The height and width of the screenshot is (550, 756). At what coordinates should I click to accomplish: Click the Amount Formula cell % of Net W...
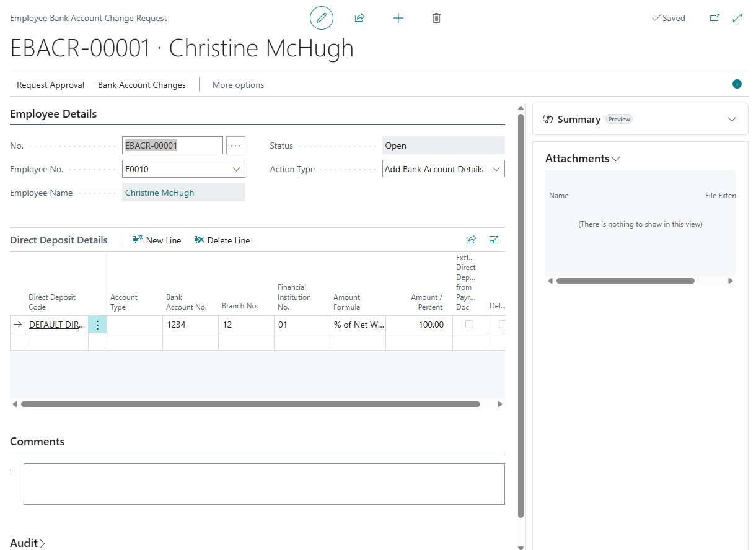coord(358,325)
